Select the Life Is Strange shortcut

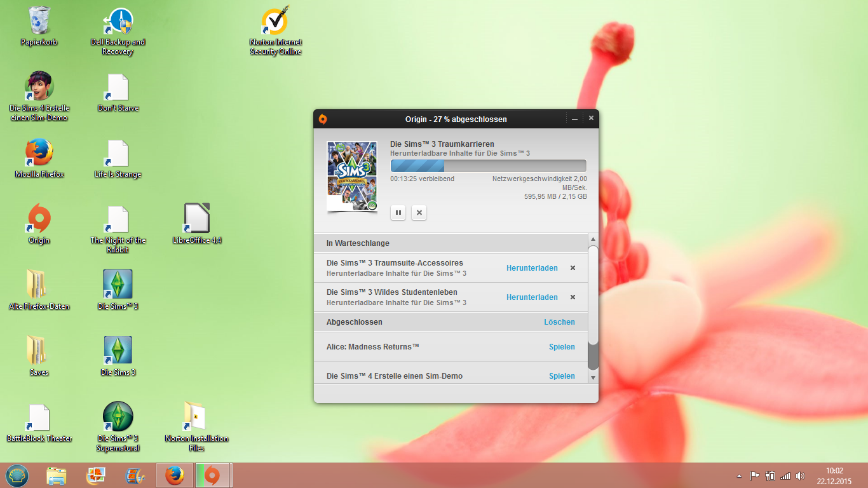coord(118,159)
